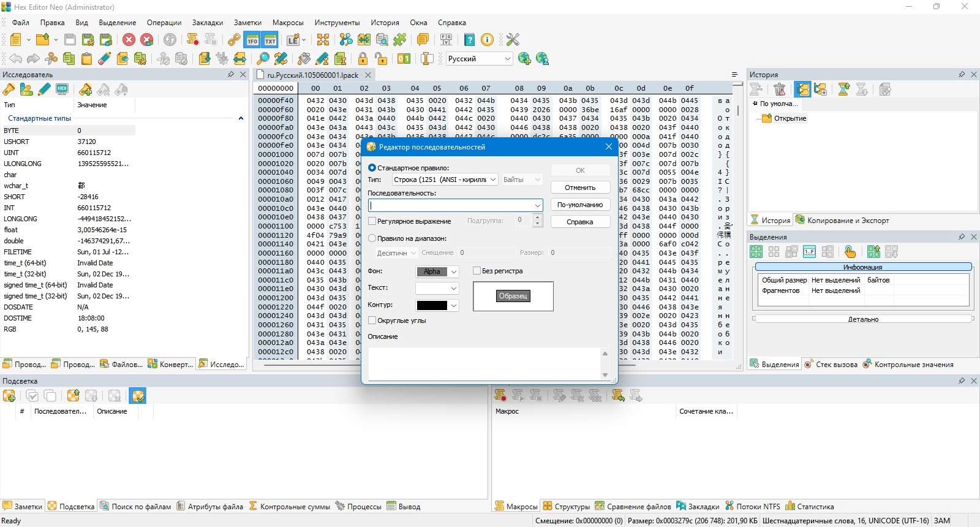The height and width of the screenshot is (527, 980).
Task: Collapse the Стандартные типы section
Action: click(241, 118)
